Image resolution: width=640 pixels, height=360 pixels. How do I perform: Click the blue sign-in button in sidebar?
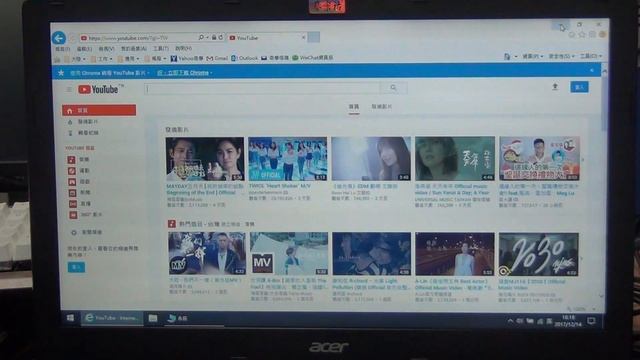click(x=76, y=267)
